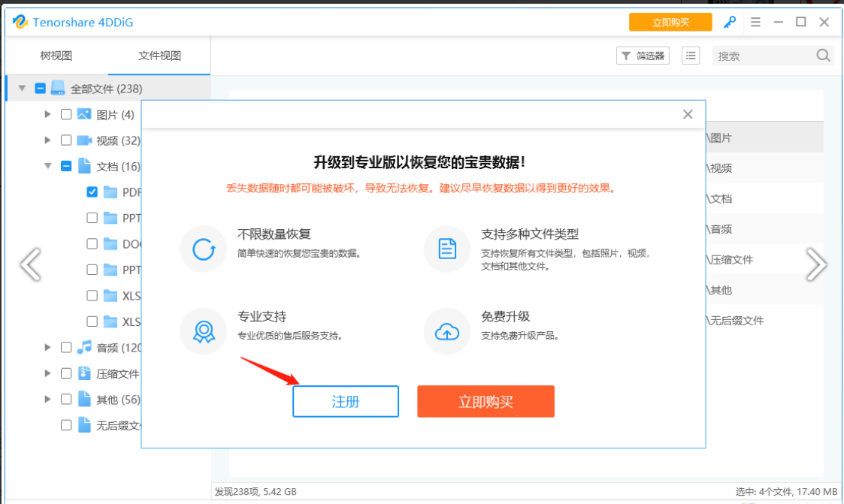Collapse the 文档 tree node
844x504 pixels.
[47, 166]
